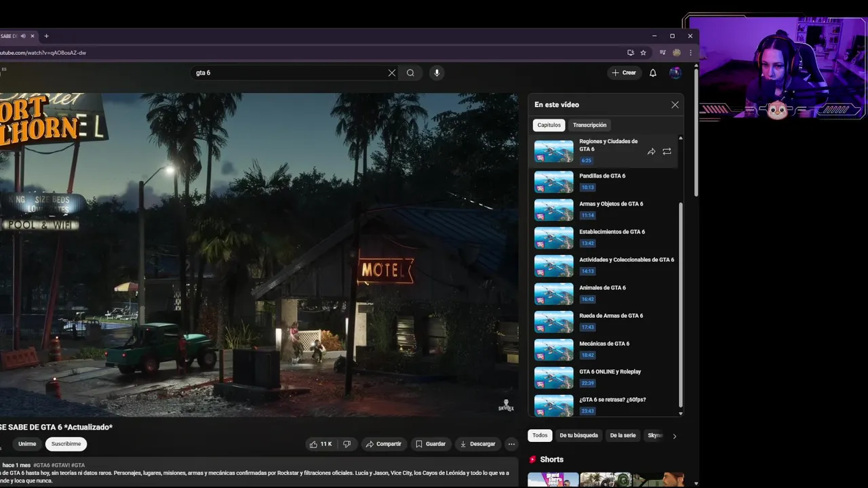Select the 'De tu búsqueda' chip
868x488 pixels.
point(578,435)
